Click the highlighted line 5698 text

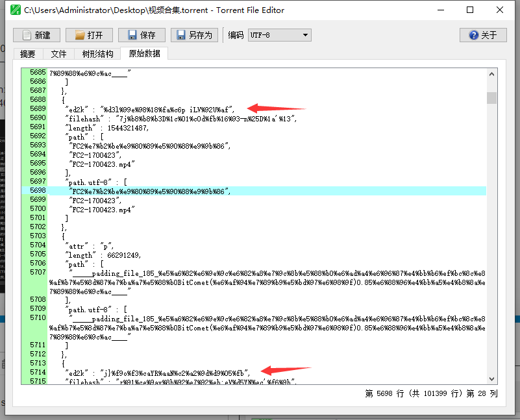tap(149, 191)
